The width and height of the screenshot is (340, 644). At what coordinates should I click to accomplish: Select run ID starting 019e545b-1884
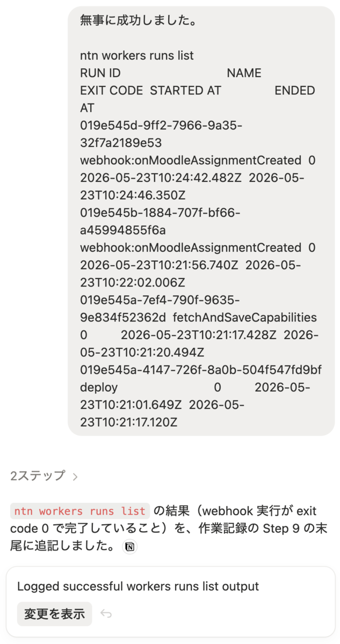click(x=160, y=222)
